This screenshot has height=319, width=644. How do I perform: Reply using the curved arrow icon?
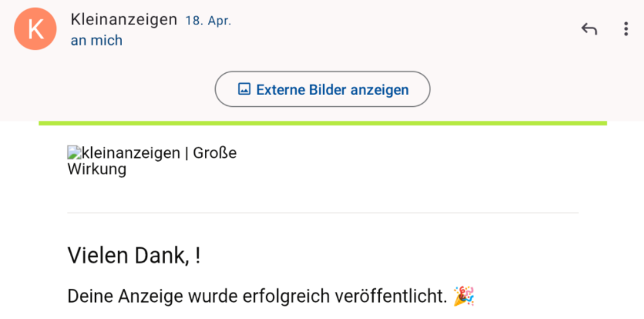pos(589,29)
